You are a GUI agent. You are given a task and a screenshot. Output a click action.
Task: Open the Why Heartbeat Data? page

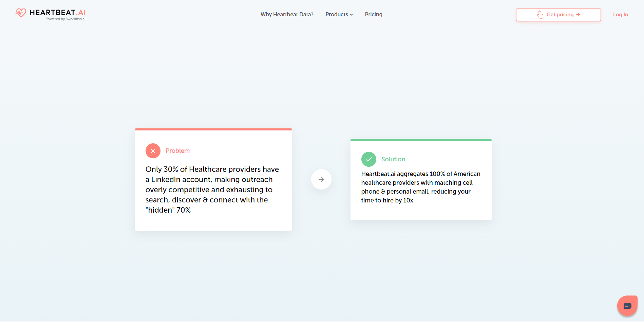(287, 14)
